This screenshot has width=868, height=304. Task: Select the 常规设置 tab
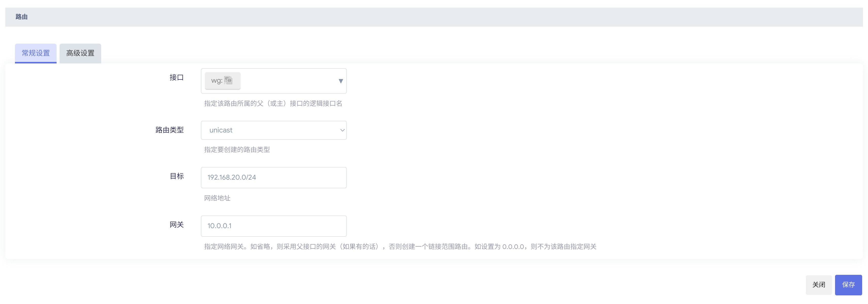36,53
